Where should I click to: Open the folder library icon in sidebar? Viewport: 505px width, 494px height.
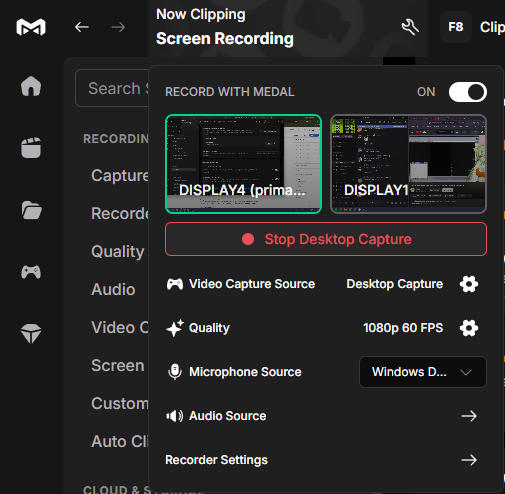pyautogui.click(x=31, y=210)
